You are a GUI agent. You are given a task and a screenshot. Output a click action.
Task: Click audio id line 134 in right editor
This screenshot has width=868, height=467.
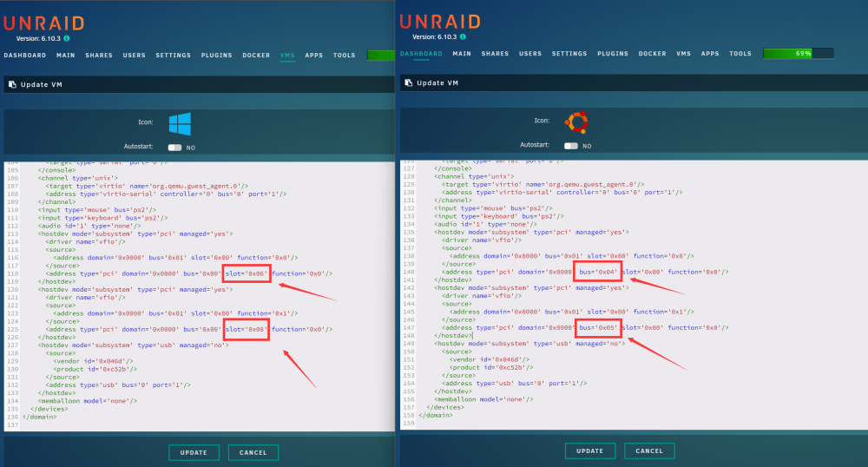(x=485, y=224)
